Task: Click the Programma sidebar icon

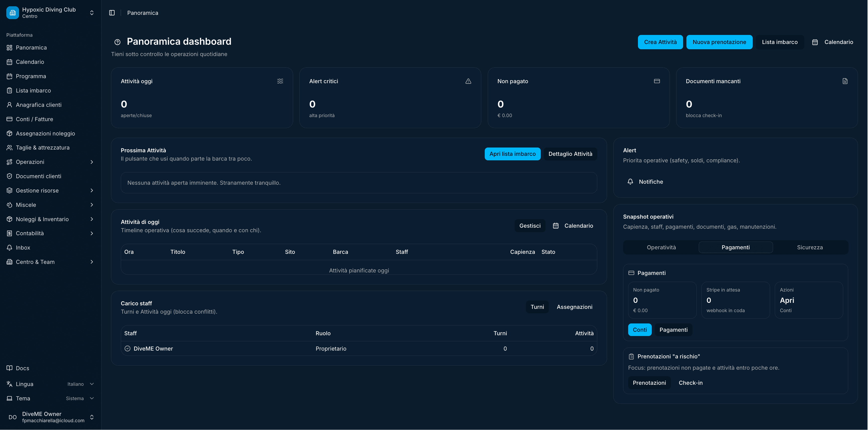Action: (10, 76)
